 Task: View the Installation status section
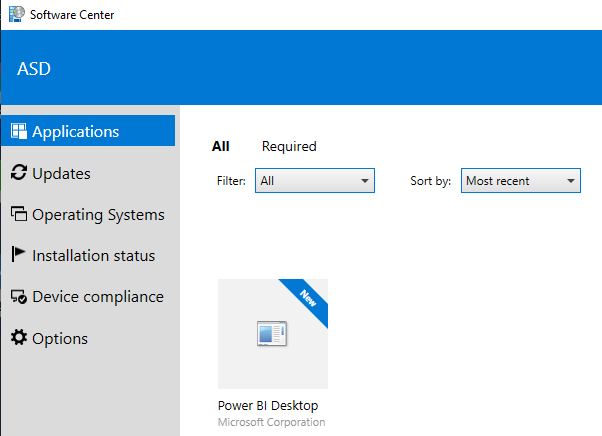pos(94,256)
